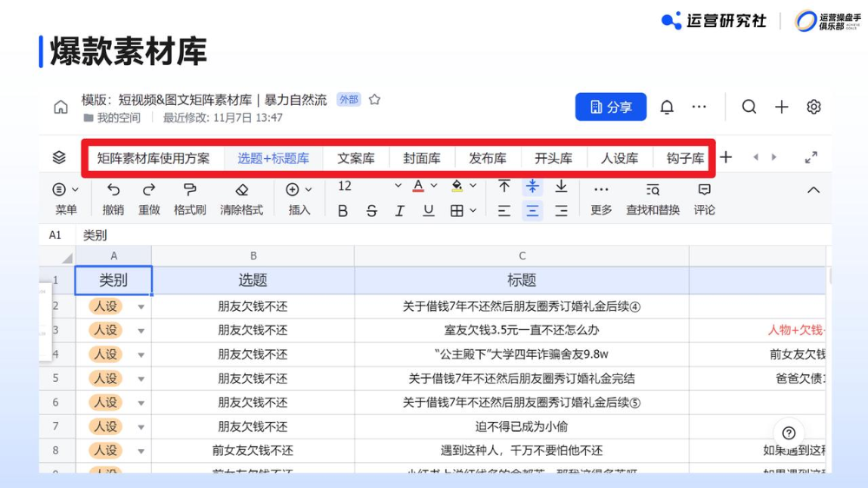Toggle italic formatting
The width and height of the screenshot is (868, 488).
pos(399,211)
